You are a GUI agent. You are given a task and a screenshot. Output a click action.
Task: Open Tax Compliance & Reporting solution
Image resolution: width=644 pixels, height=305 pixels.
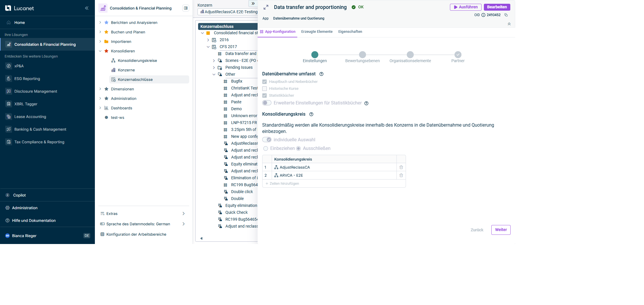tap(39, 142)
